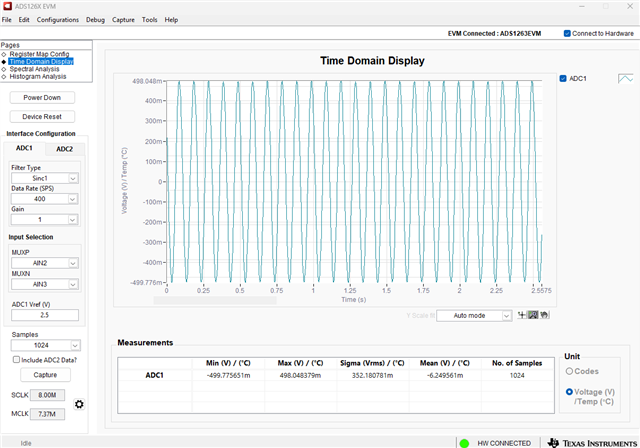Click the horizontal scrollbar under the graph
The image size is (640, 448).
[215, 300]
